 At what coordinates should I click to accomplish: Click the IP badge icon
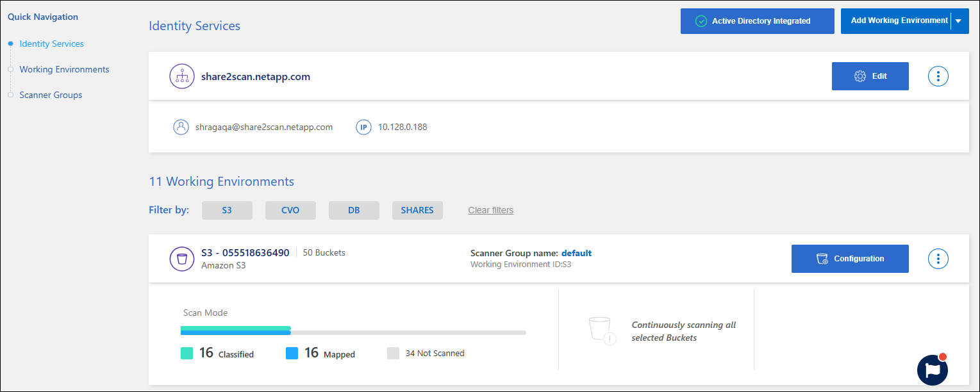[363, 127]
